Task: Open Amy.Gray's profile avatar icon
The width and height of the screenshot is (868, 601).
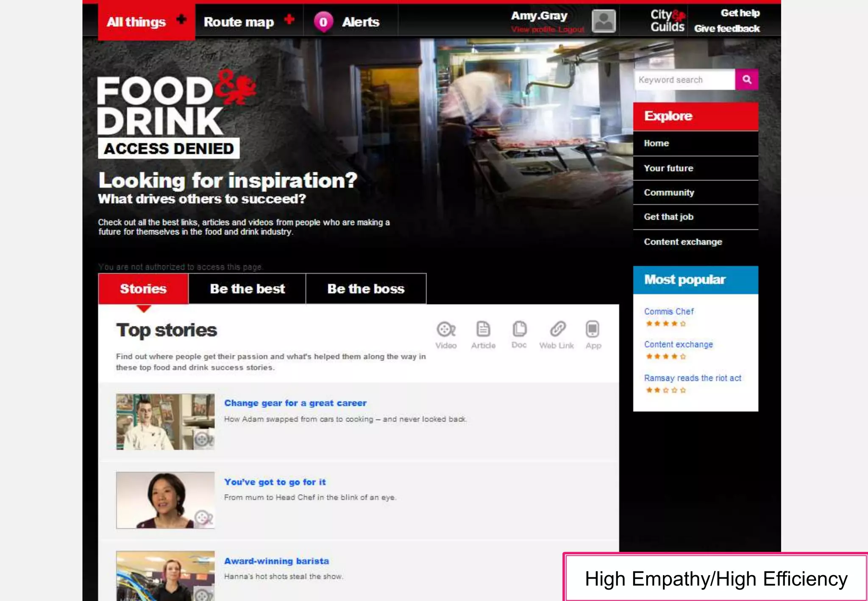Action: [x=604, y=21]
